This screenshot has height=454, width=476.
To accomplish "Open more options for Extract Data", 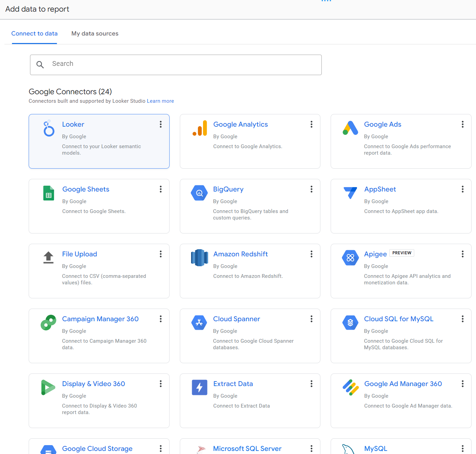I will (x=312, y=384).
